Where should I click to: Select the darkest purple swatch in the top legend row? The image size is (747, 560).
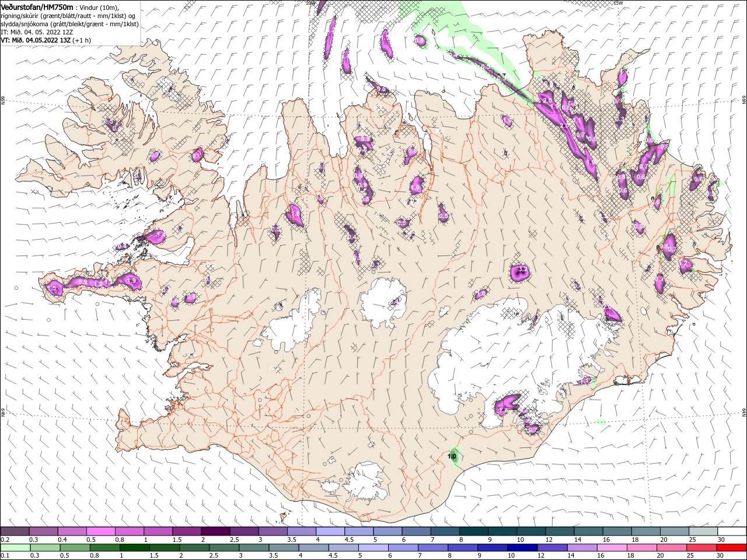215,531
